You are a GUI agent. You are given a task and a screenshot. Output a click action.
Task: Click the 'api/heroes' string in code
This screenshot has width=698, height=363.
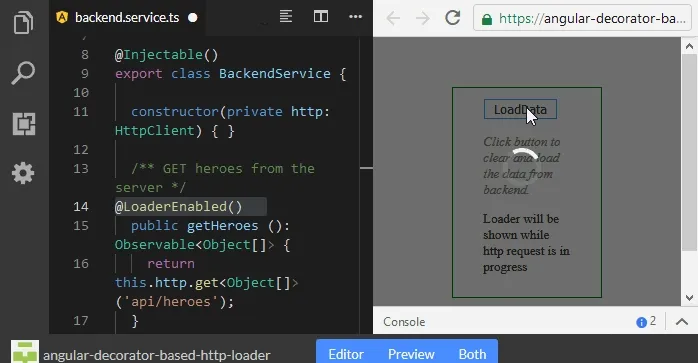pyautogui.click(x=170, y=302)
